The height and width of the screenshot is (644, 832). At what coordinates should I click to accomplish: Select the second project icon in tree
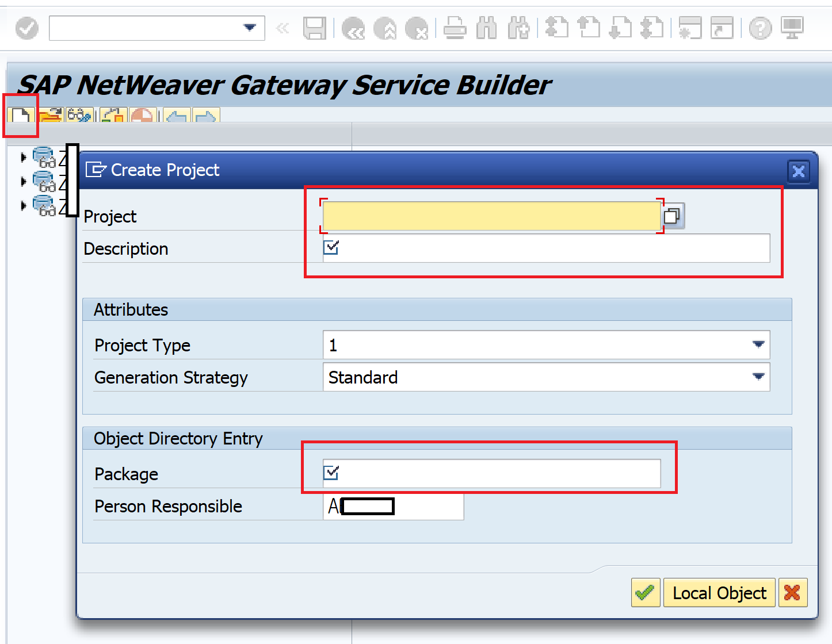(x=44, y=181)
